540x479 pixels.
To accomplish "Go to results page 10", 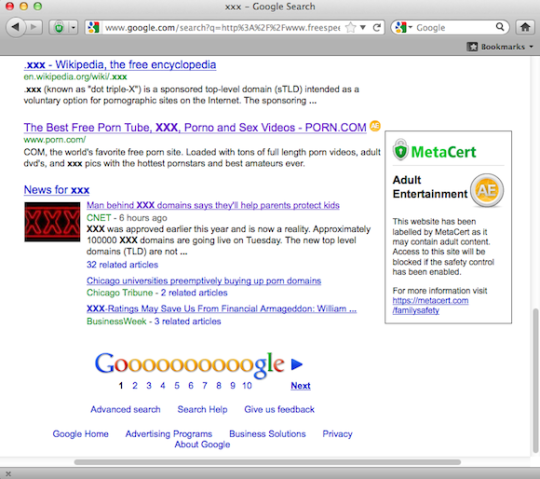I will (x=247, y=385).
